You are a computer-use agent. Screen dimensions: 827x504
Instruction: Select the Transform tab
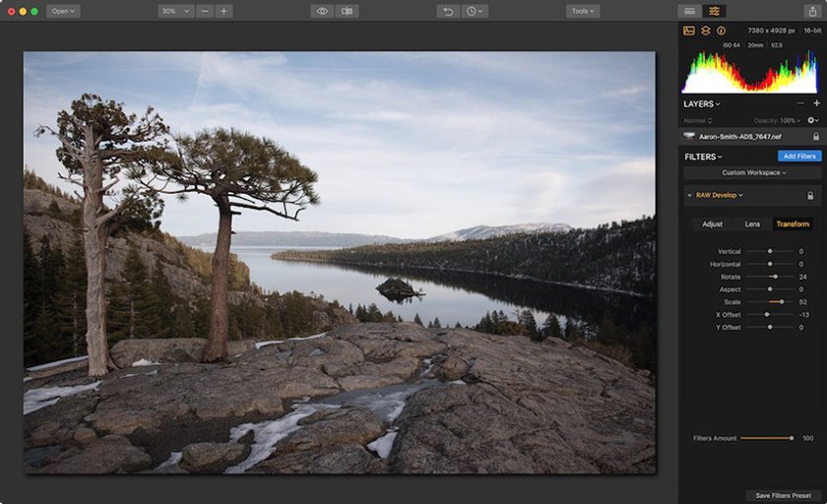coord(793,224)
